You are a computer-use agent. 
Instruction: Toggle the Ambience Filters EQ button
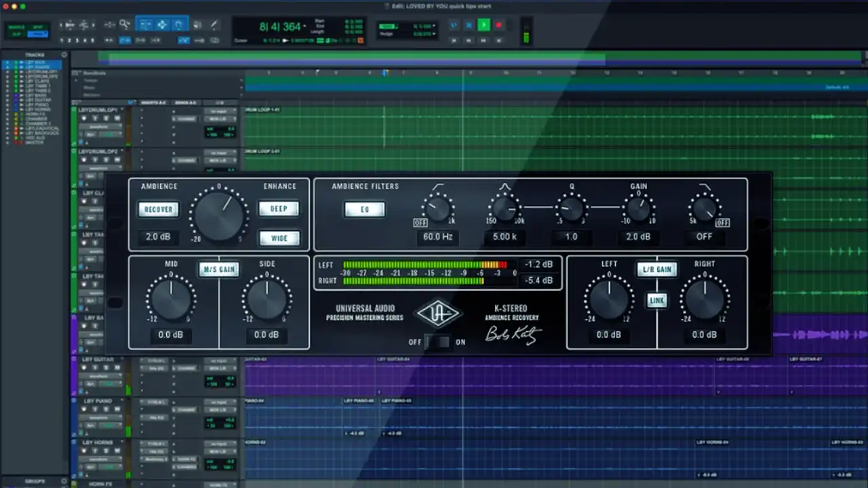pos(365,209)
